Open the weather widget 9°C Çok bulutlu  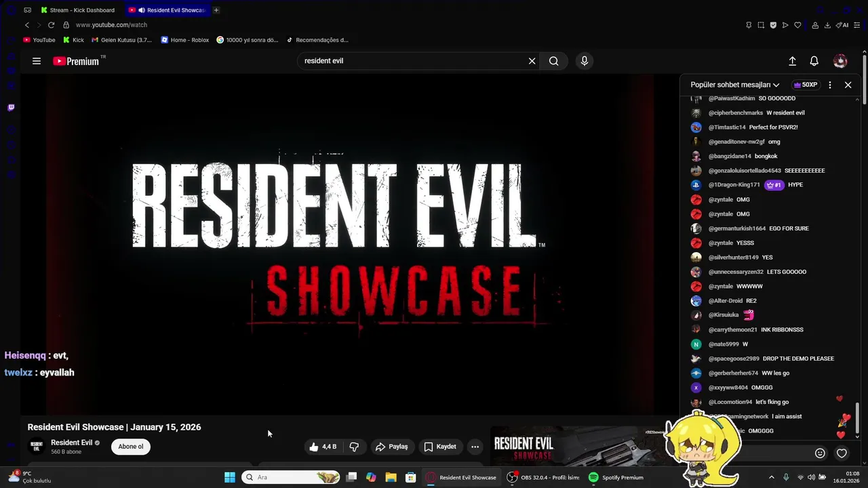(30, 477)
